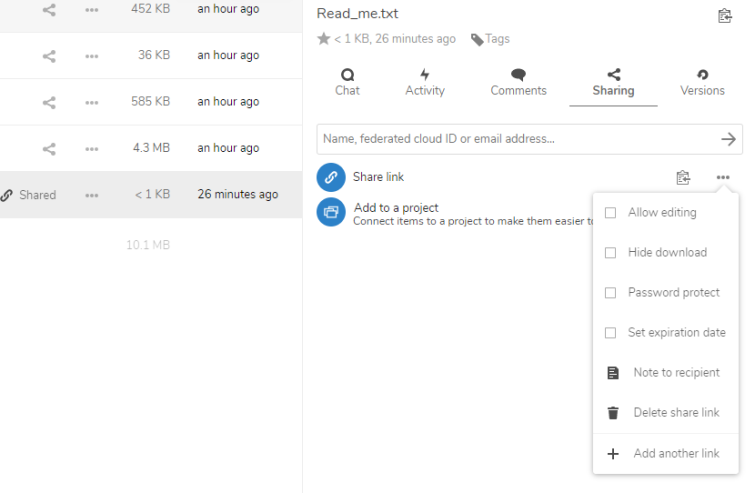Toggle the Password protect checkbox
The height and width of the screenshot is (493, 755).
610,293
